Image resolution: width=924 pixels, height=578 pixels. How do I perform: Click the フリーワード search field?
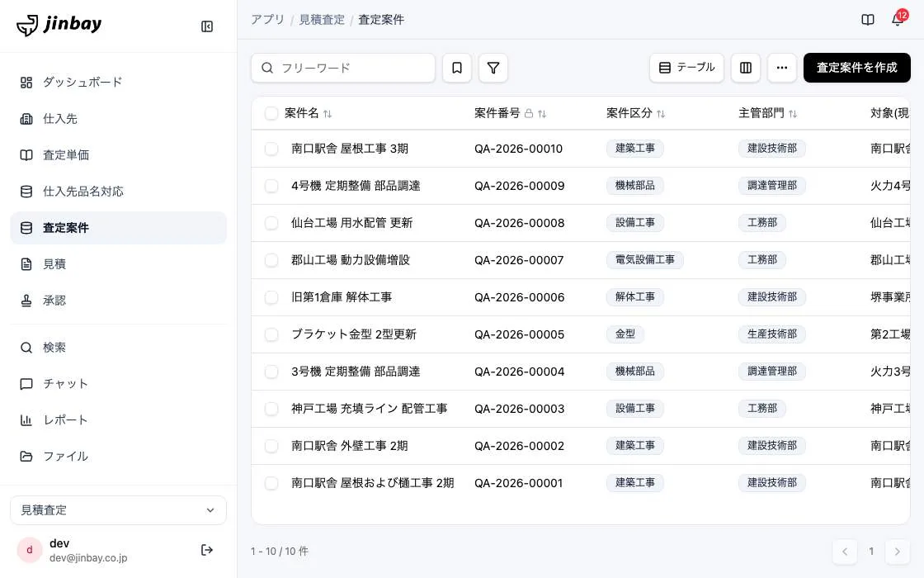(343, 68)
